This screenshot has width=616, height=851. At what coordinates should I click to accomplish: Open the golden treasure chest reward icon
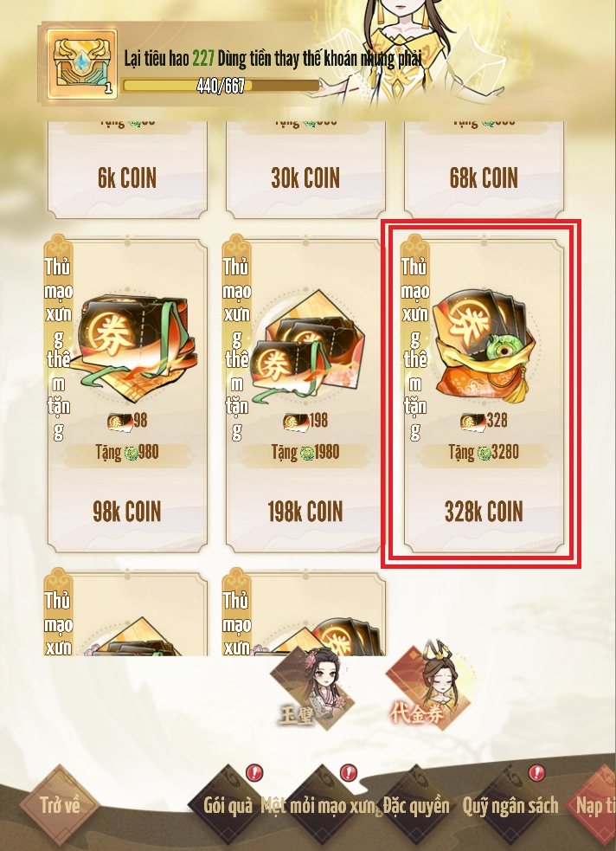[x=82, y=65]
